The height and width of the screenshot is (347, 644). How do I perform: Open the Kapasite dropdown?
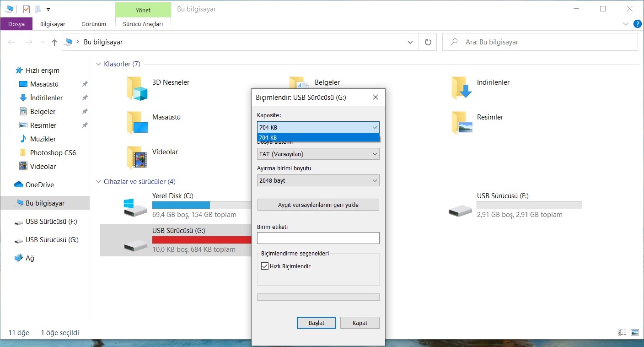[318, 127]
